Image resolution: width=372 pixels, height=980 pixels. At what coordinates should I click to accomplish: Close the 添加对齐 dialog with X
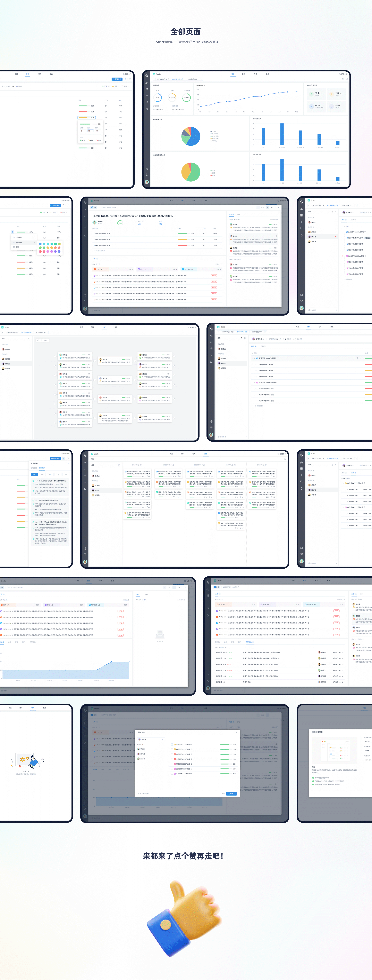(x=236, y=732)
